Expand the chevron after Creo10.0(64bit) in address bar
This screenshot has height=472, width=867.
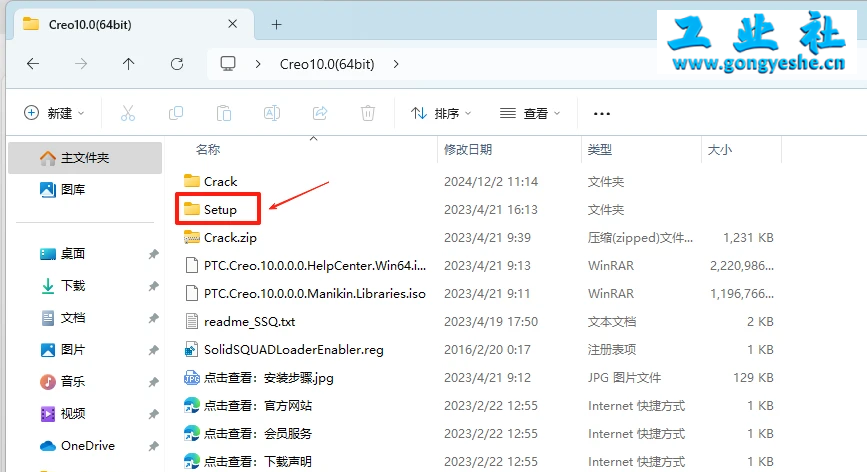(x=396, y=64)
